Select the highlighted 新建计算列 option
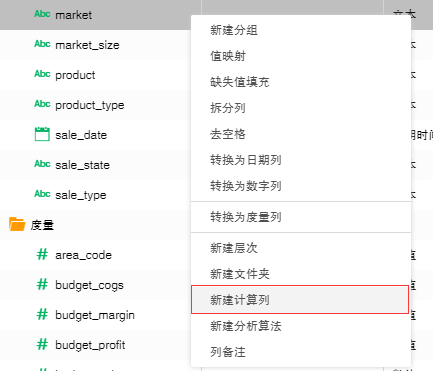The height and width of the screenshot is (371, 433). (x=300, y=300)
